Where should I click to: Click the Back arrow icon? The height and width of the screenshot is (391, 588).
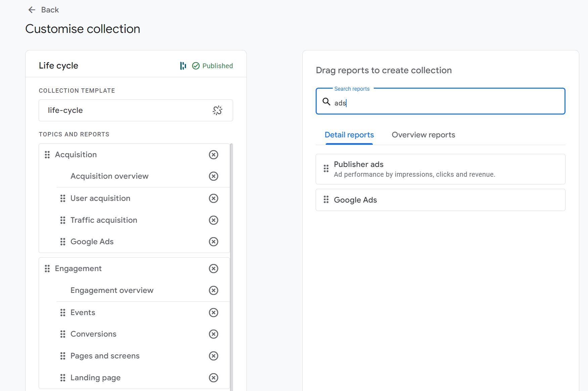(32, 10)
